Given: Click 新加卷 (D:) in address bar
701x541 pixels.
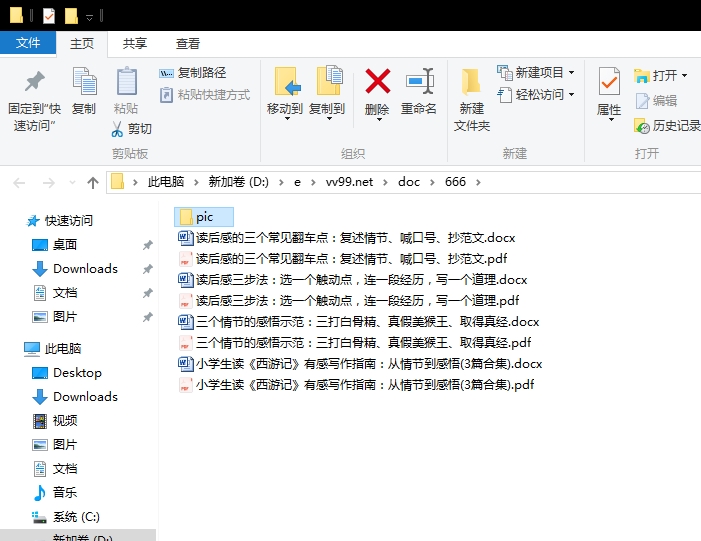Looking at the screenshot, I should point(238,182).
